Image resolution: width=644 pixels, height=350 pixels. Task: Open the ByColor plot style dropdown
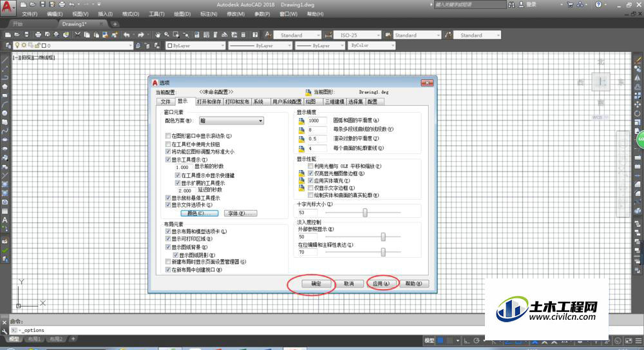coord(372,46)
